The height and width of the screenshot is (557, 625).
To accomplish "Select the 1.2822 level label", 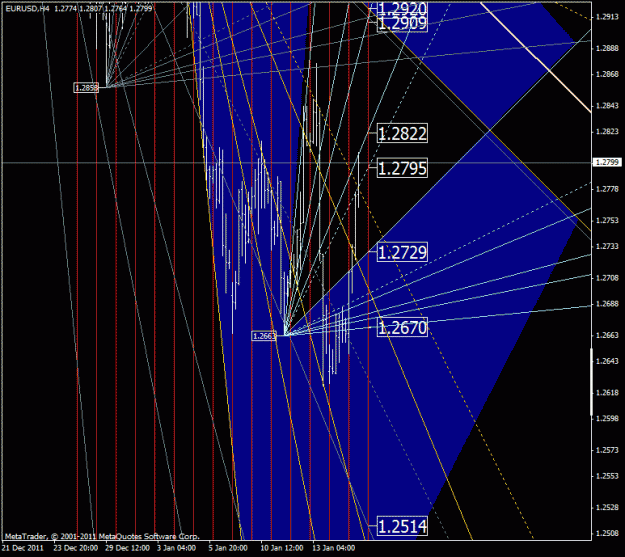I will point(402,133).
